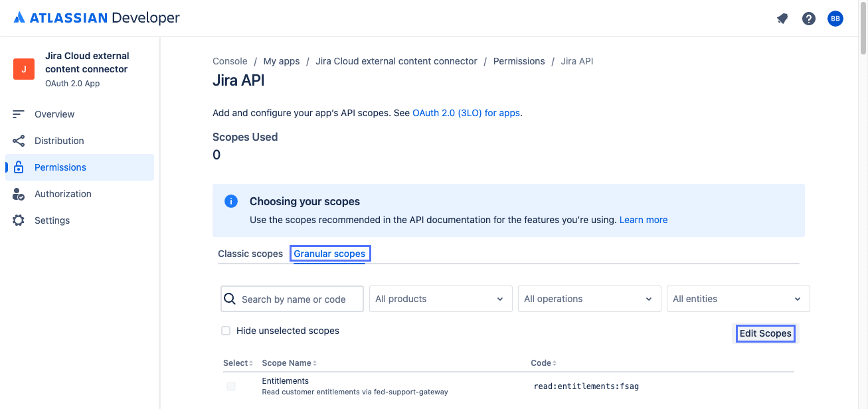
Task: Switch to Classic scopes tab
Action: [250, 254]
